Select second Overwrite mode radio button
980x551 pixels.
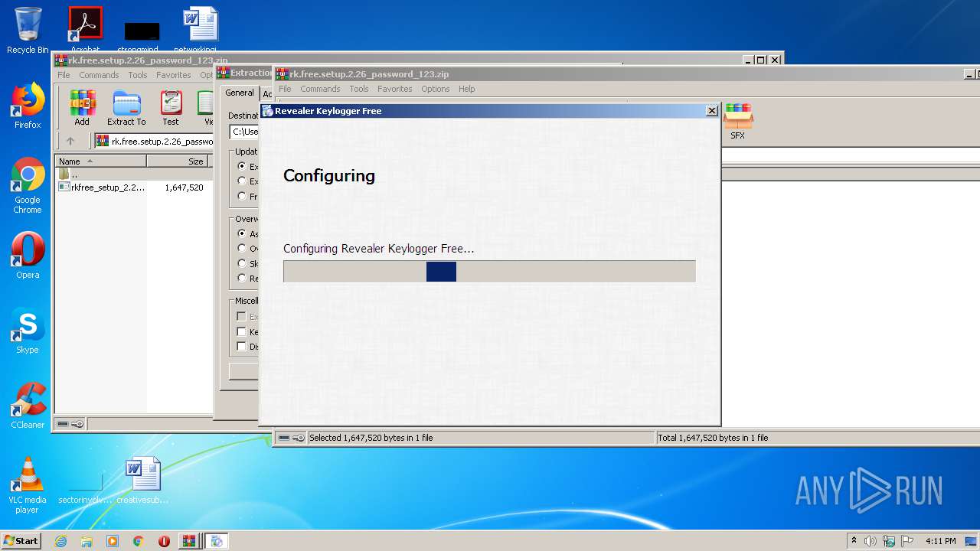pyautogui.click(x=242, y=248)
